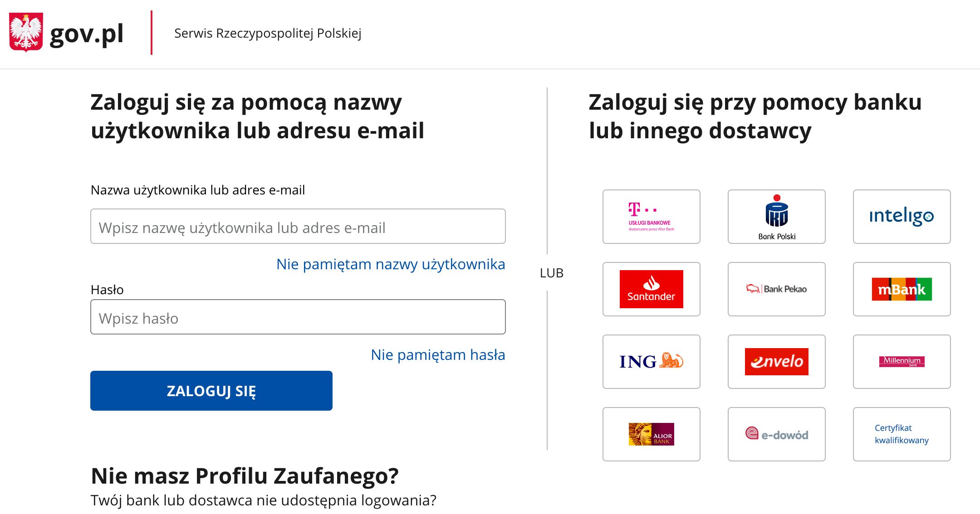Choose Bank Pekao to sign in
This screenshot has height=514, width=980.
point(776,289)
